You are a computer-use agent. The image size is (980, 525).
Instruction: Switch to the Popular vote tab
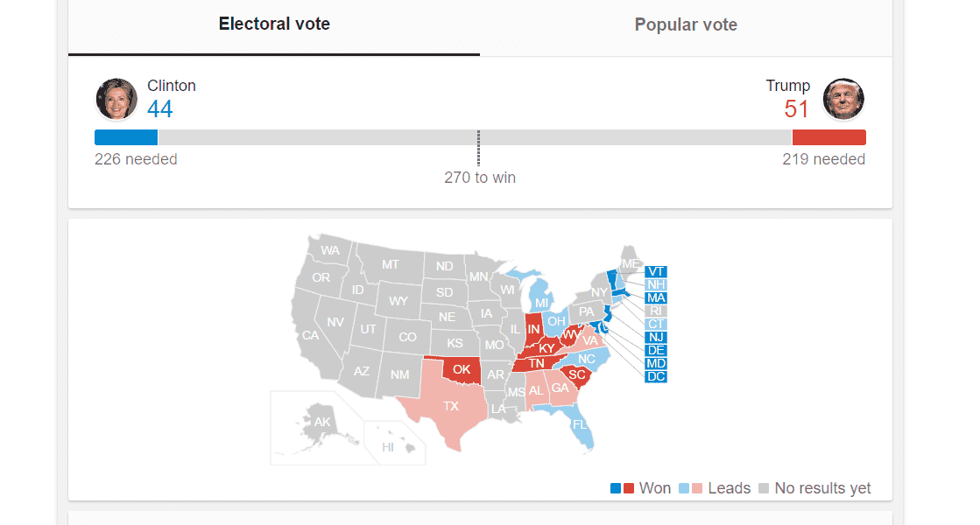686,25
